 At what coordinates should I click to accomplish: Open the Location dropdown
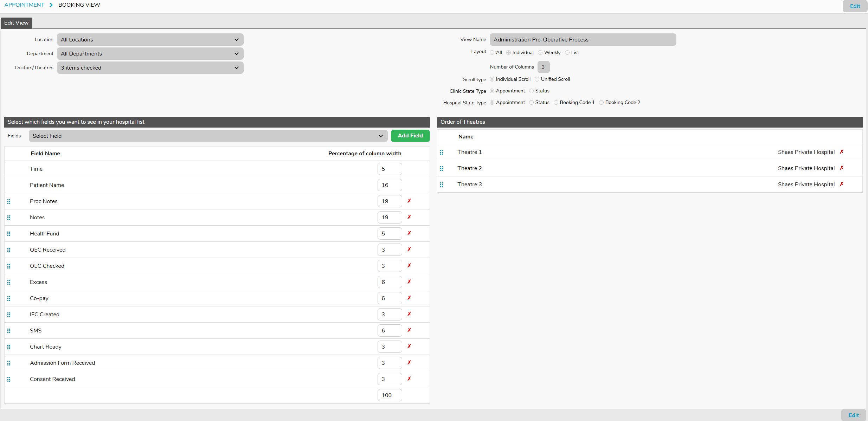click(150, 40)
